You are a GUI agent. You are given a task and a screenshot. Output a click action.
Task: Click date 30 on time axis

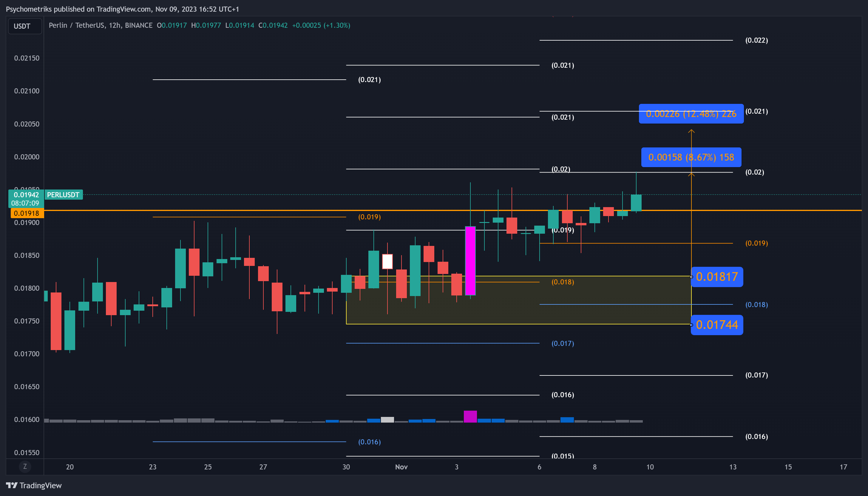[346, 467]
